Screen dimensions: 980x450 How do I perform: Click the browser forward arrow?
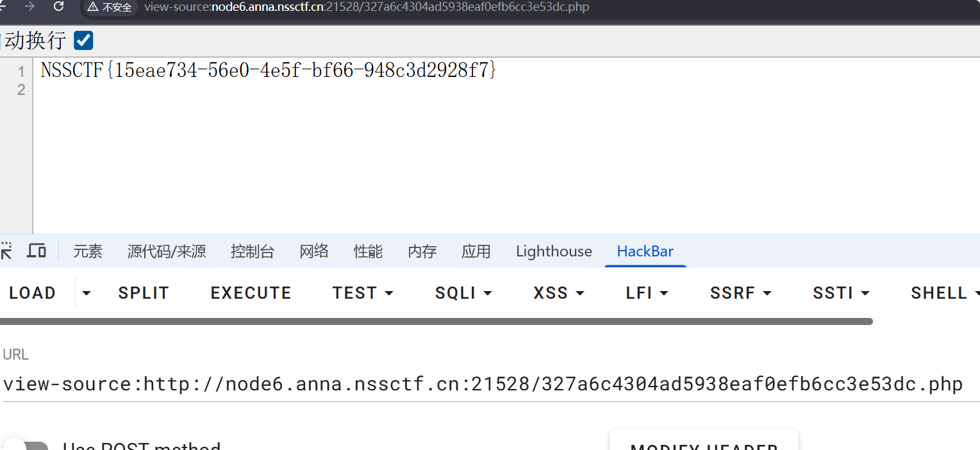(x=29, y=6)
